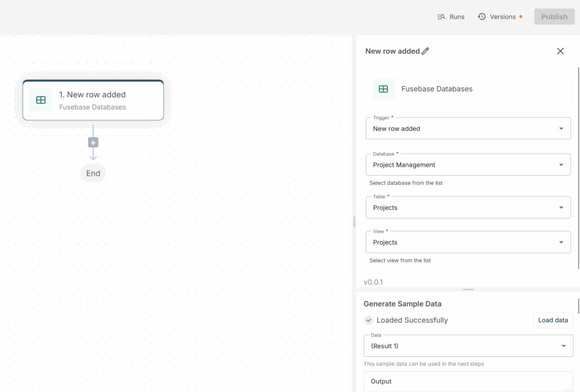The image size is (580, 392).
Task: Click the Fusebase Databases icon in side panel
Action: [x=383, y=89]
